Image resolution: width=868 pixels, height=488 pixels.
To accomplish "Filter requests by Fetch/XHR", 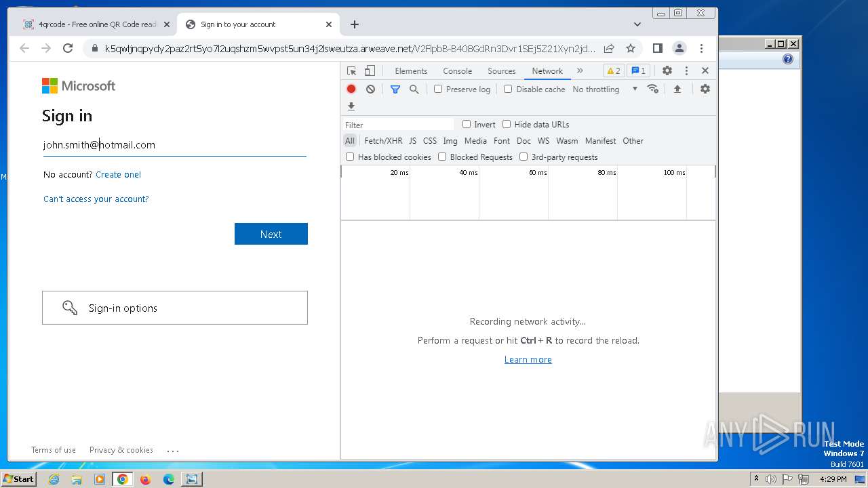I will 383,141.
